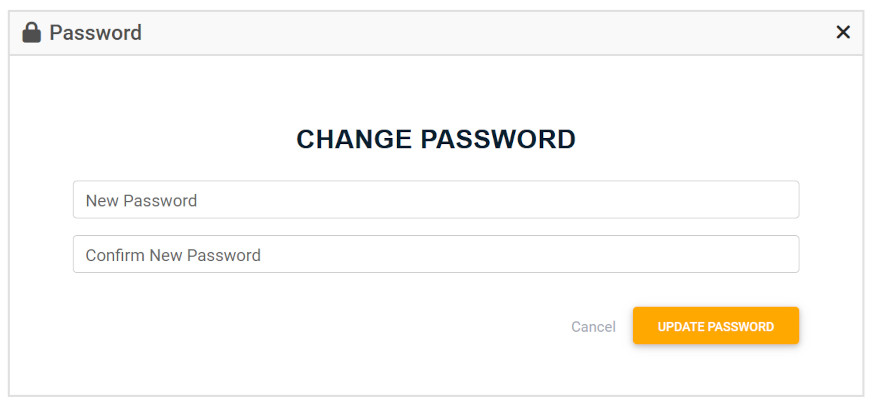Activate the second password input box
Viewport: 875px width, 406px height.
point(436,254)
